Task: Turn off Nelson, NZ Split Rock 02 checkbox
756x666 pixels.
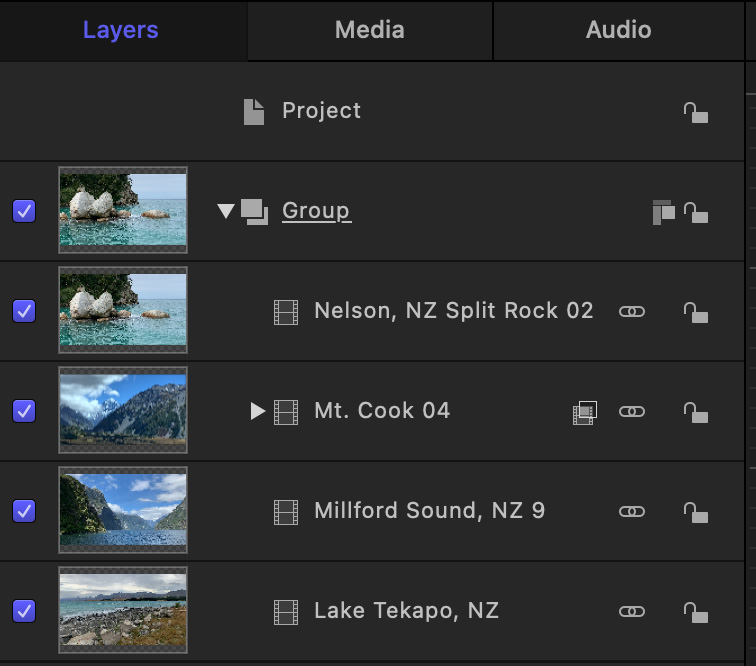Action: tap(24, 311)
